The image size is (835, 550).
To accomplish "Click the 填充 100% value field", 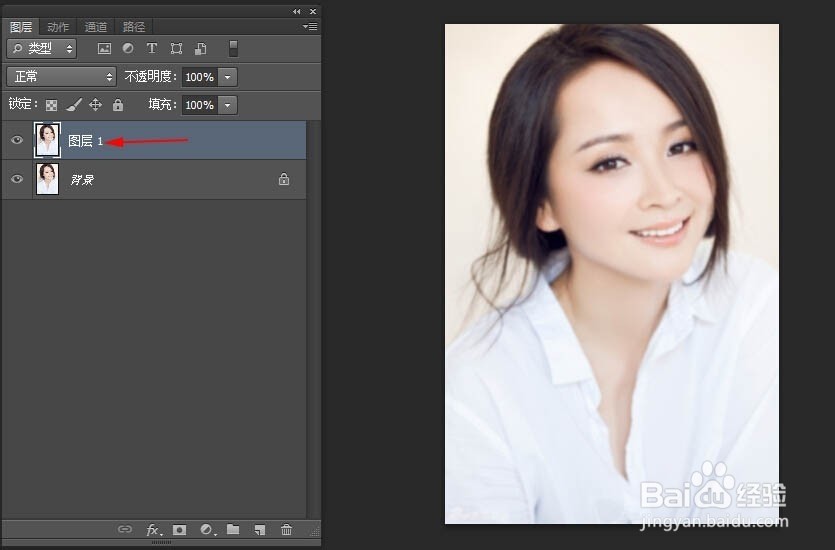I will click(x=200, y=105).
